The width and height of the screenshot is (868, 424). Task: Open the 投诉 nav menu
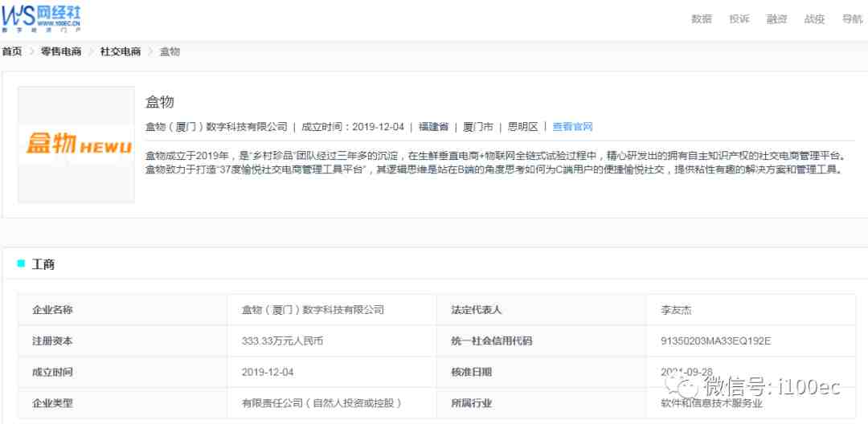(739, 18)
